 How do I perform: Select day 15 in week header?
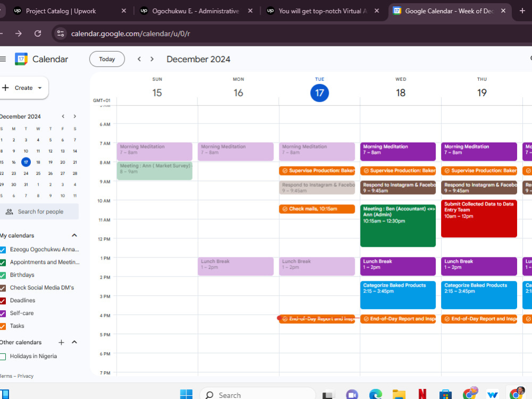coord(157,93)
